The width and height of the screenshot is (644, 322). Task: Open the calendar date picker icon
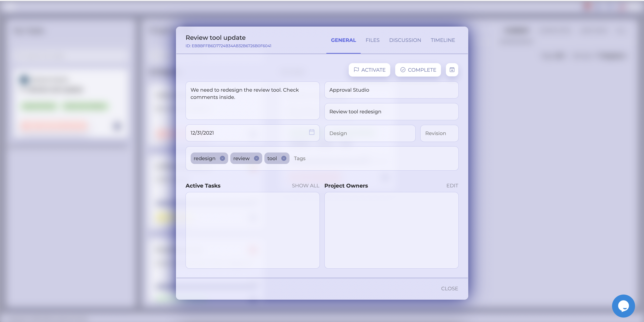click(311, 132)
